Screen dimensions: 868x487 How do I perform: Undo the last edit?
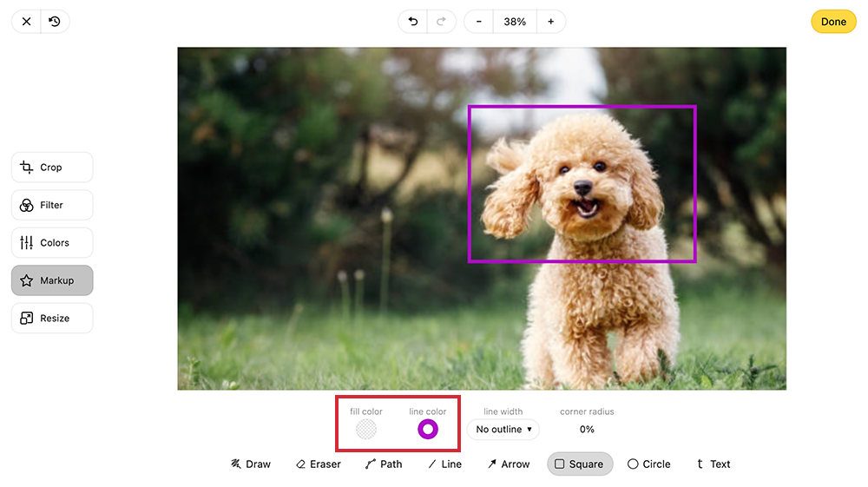(413, 22)
